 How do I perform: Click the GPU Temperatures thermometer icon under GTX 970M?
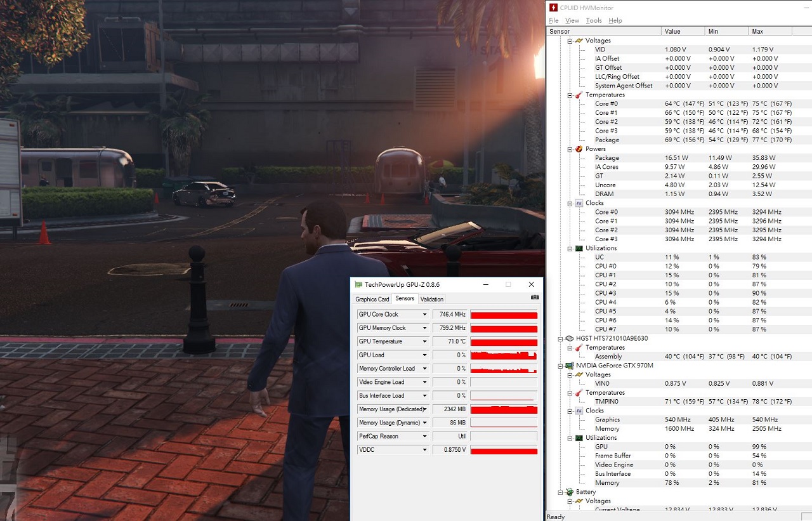579,393
